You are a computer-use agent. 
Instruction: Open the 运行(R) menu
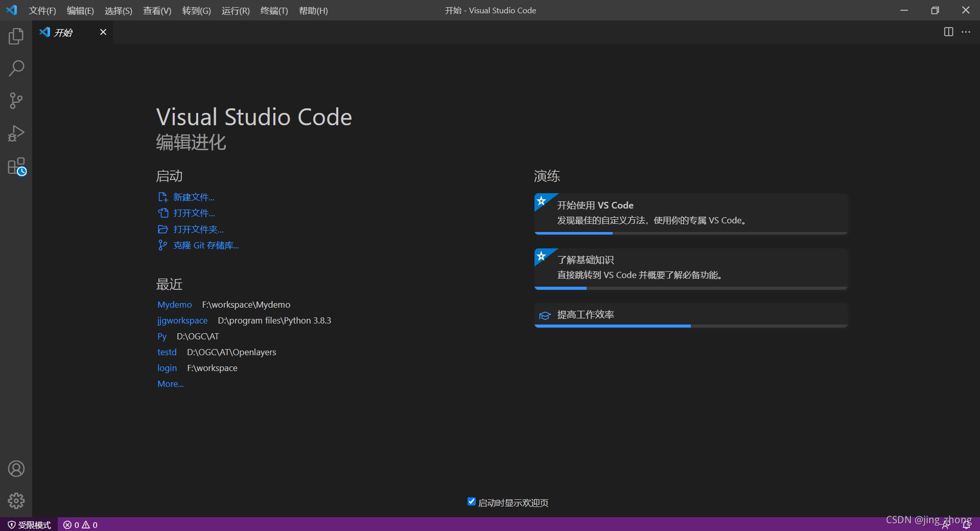point(236,11)
